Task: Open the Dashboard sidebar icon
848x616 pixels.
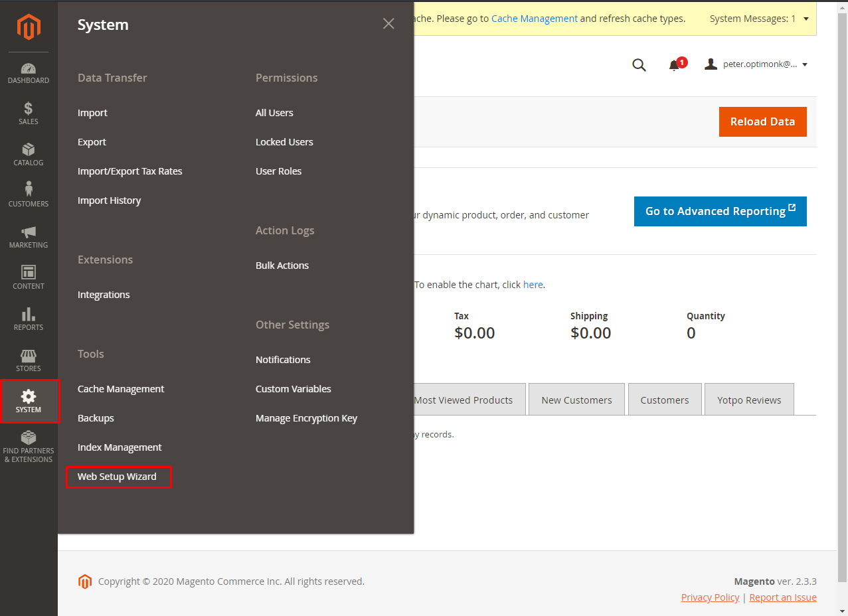Action: point(29,73)
